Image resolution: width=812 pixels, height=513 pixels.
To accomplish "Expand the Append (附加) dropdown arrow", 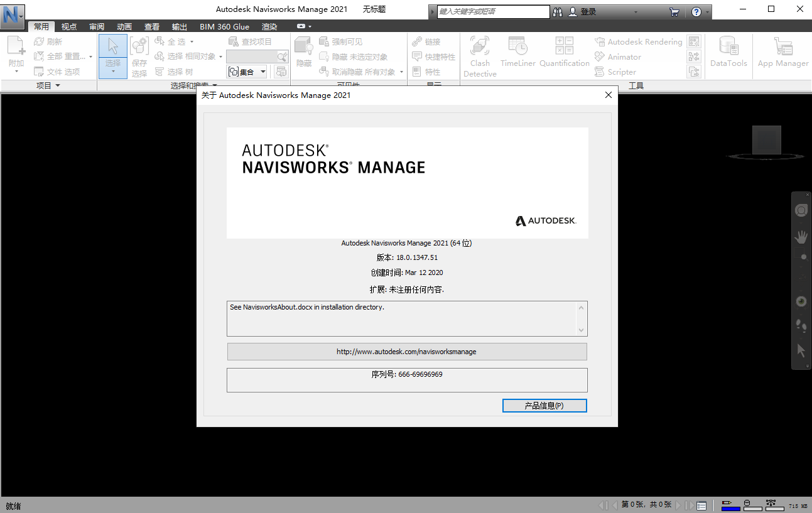I will pyautogui.click(x=16, y=71).
